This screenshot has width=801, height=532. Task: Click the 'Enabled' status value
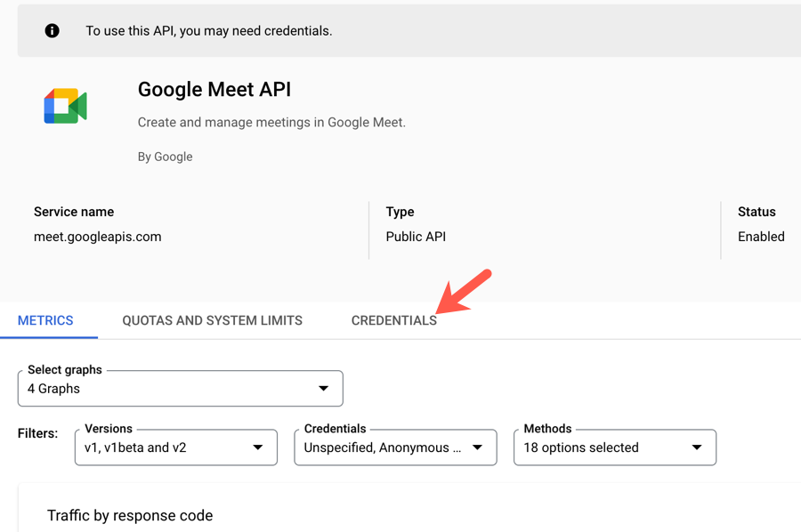click(761, 237)
